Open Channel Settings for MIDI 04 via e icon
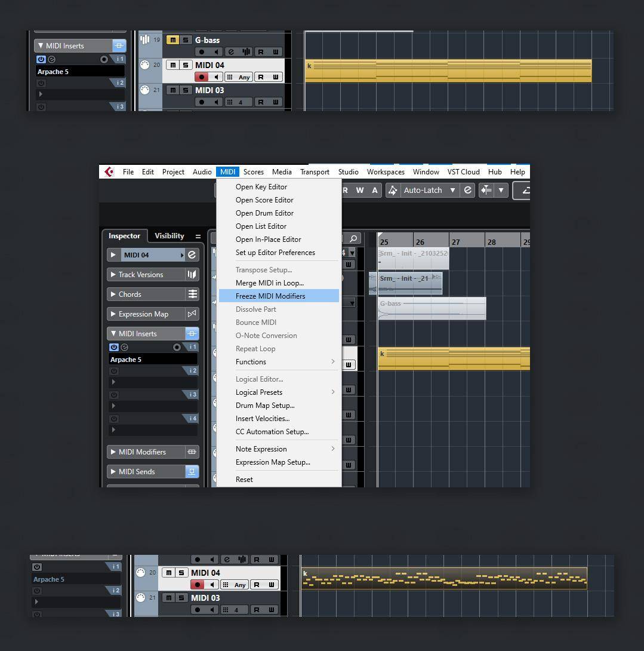Image resolution: width=644 pixels, height=651 pixels. [192, 254]
